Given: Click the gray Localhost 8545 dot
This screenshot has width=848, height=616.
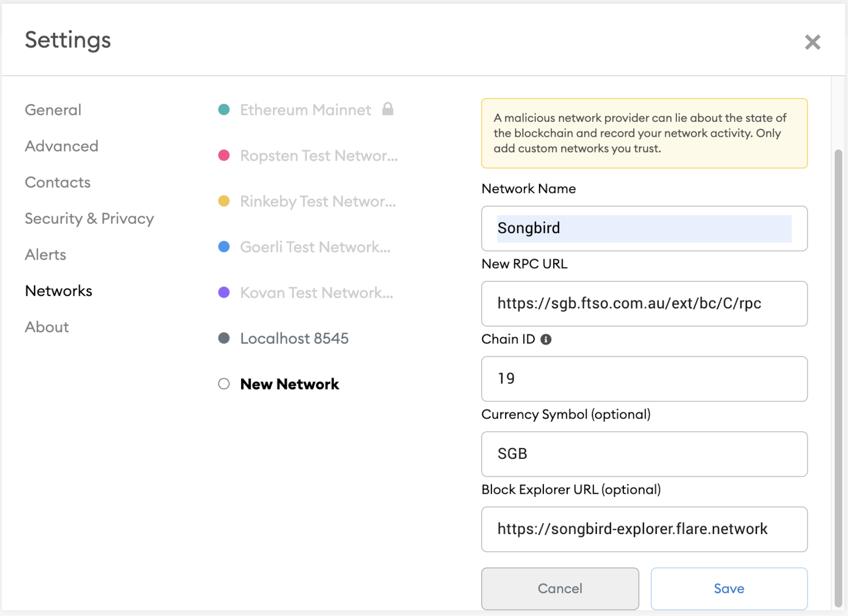Looking at the screenshot, I should tap(224, 338).
